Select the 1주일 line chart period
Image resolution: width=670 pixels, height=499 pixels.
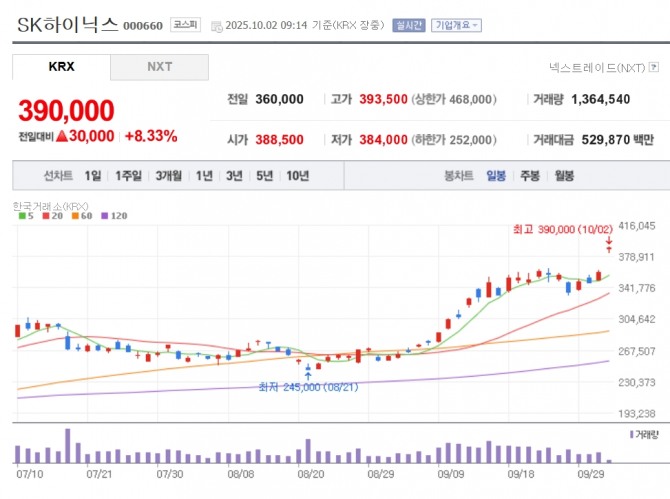click(128, 176)
